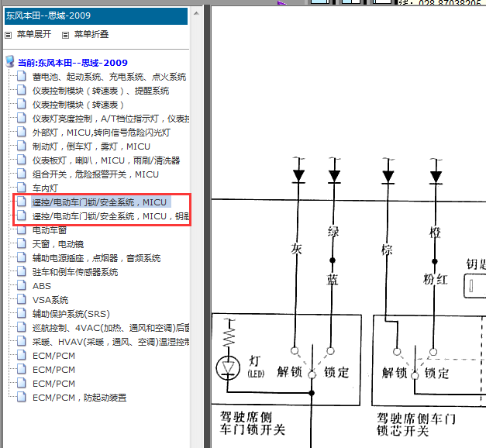Open 采暖、HVAV(采暖，通风、空调) entry

[x=111, y=342]
